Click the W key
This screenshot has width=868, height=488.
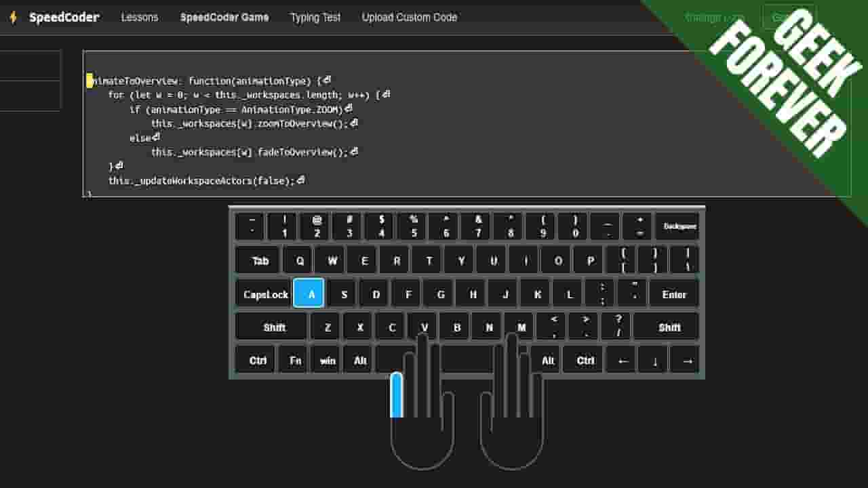click(330, 260)
